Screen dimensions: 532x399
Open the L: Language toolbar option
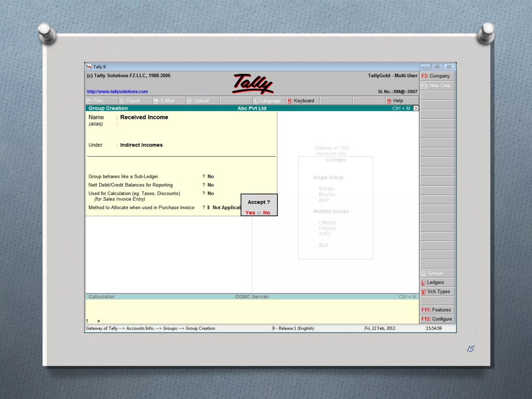[x=270, y=101]
